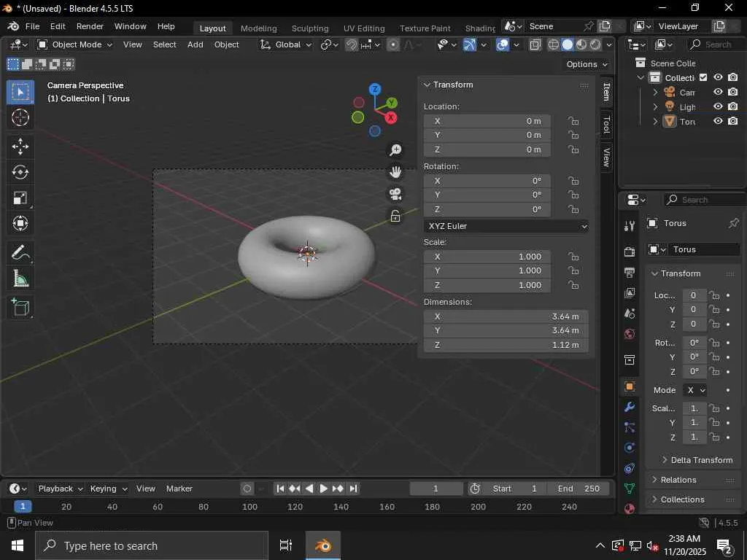Screen dimensions: 747x560
Task: Toggle proportional editing in header
Action: (x=393, y=44)
